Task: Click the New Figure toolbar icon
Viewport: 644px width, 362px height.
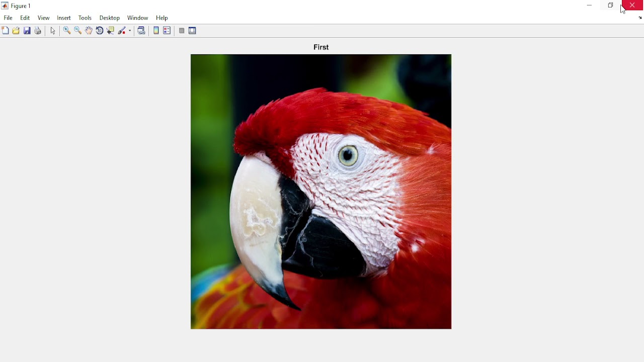Action: [6, 31]
